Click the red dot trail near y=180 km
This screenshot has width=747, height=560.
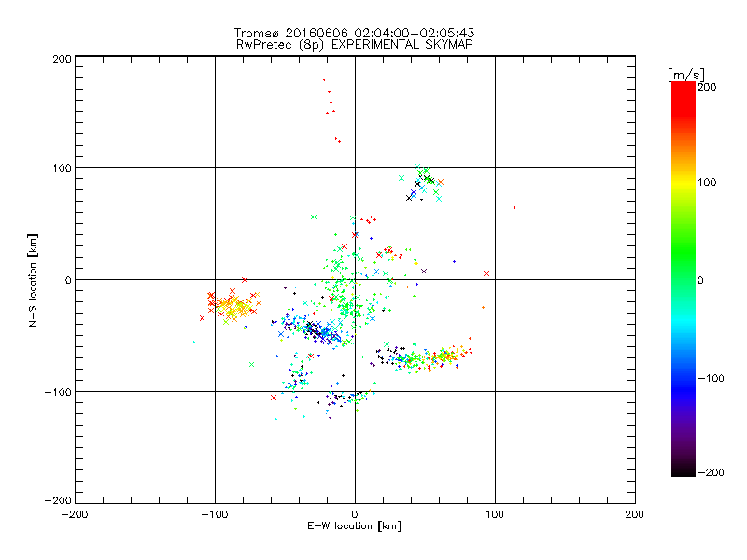pos(331,110)
